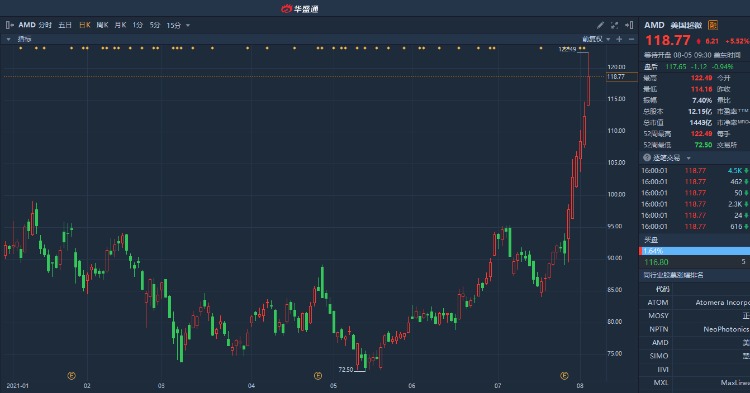The width and height of the screenshot is (750, 393).
Task: Click the 最低 114.16 value
Action: click(701, 89)
